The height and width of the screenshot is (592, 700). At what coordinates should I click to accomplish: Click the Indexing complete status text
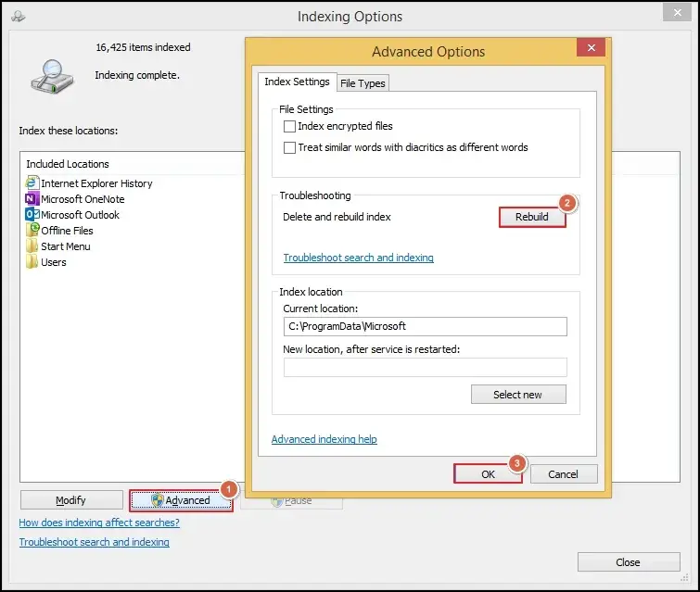[x=137, y=75]
